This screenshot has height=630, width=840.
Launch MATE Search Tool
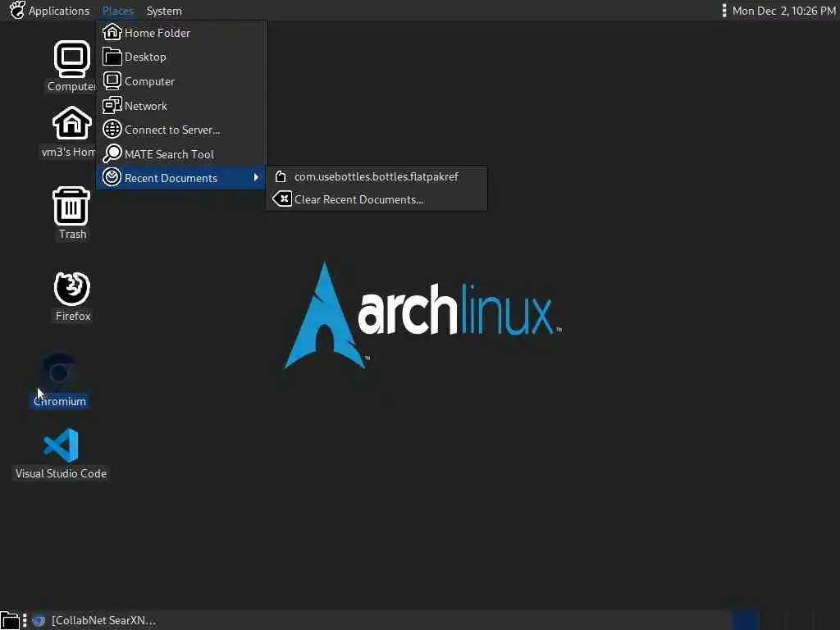coord(181,154)
